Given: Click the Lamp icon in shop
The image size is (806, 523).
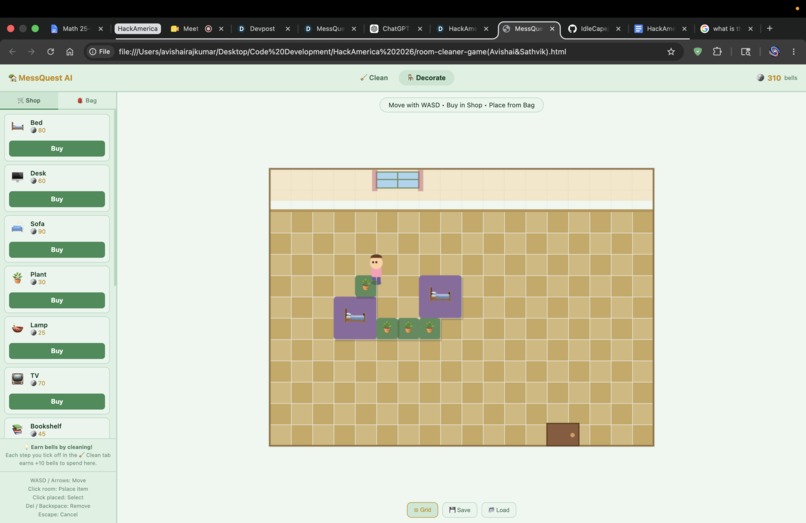Looking at the screenshot, I should pos(17,329).
